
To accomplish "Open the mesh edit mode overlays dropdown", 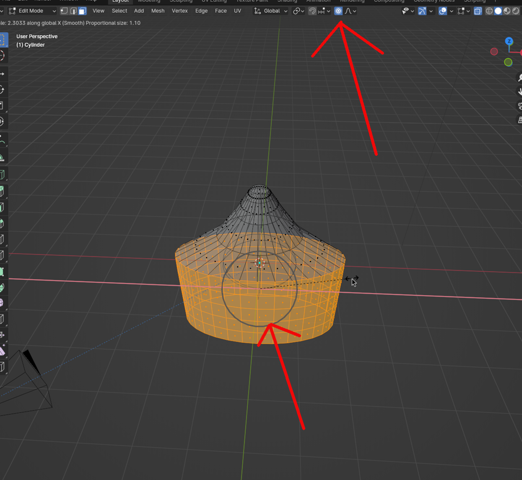I will point(464,11).
